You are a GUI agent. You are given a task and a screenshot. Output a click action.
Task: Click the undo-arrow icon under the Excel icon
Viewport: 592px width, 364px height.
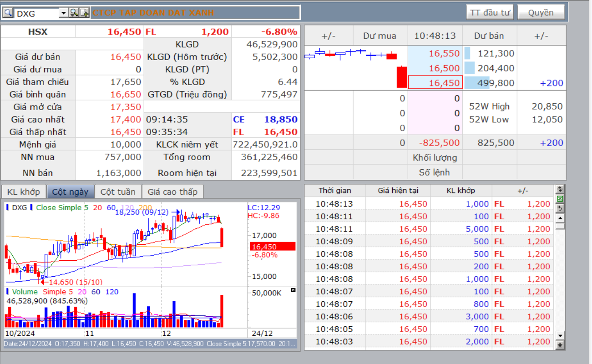pos(560,208)
